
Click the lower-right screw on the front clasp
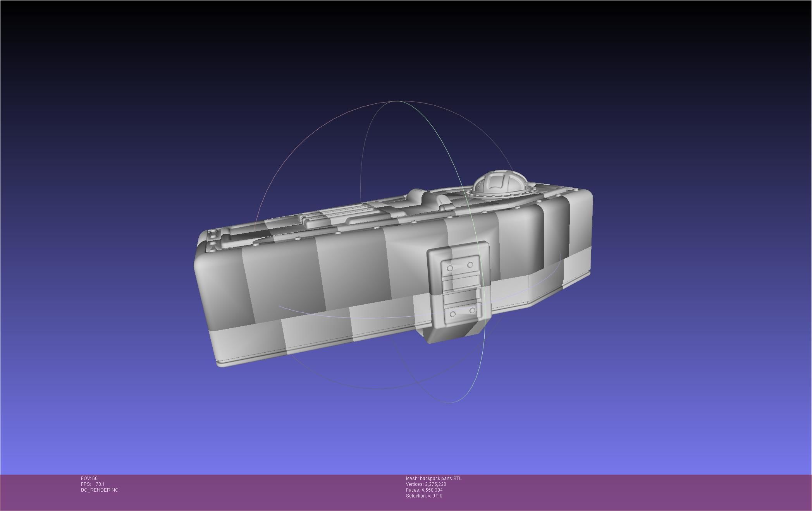(472, 310)
